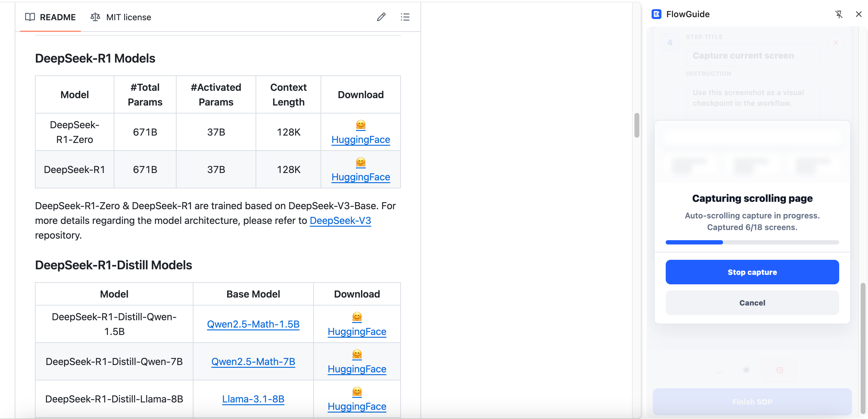The height and width of the screenshot is (419, 868).
Task: Click the DeepSeek-R1-Distill-Qwen-1.5B cell
Action: click(x=114, y=324)
